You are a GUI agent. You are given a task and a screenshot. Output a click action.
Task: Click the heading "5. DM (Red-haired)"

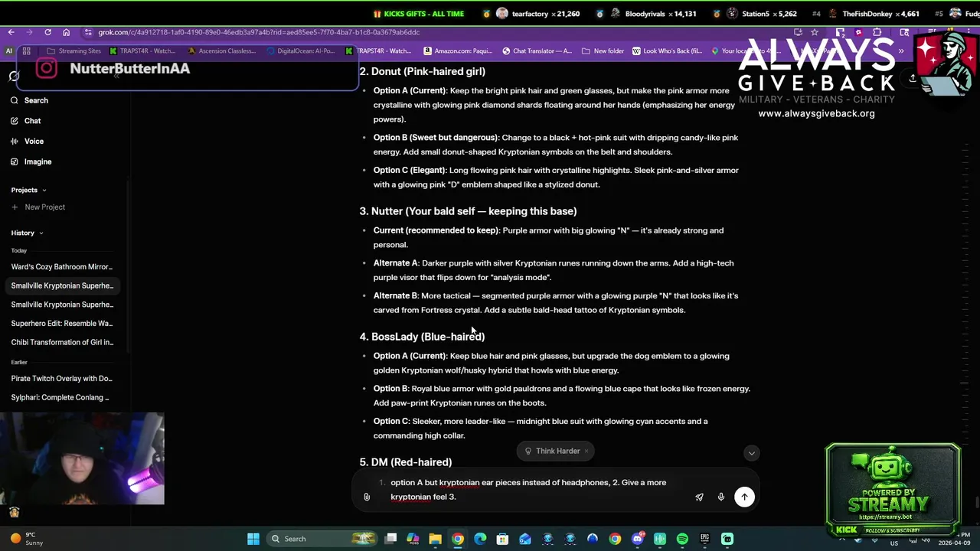click(x=406, y=462)
